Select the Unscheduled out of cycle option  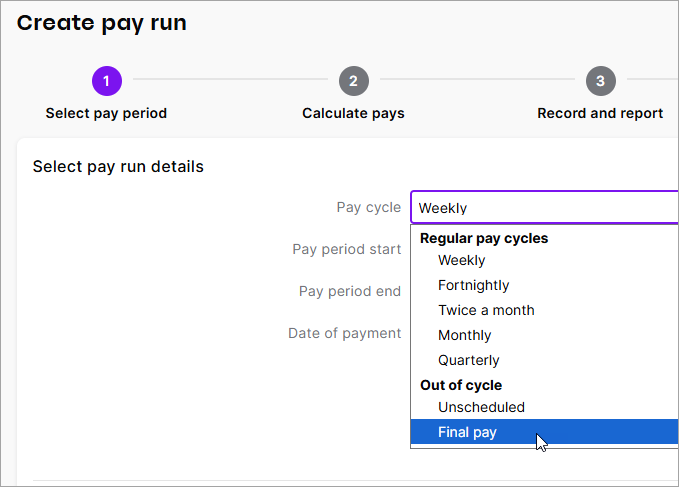(x=481, y=407)
